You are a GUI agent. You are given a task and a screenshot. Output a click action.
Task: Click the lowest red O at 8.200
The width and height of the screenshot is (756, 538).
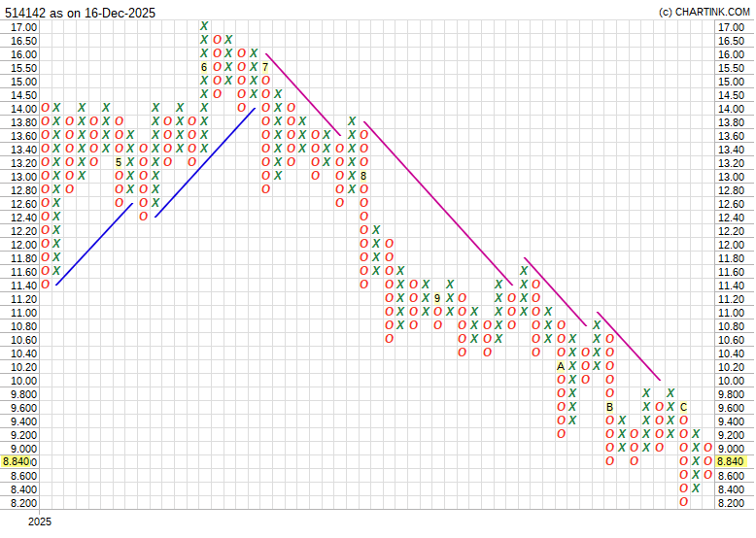[683, 502]
